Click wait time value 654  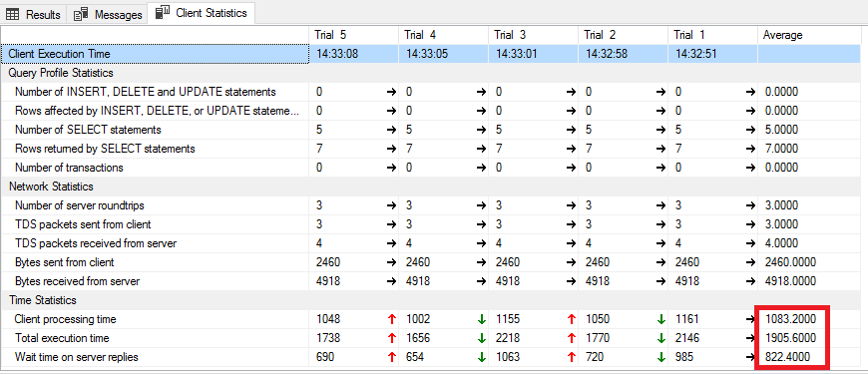[415, 357]
